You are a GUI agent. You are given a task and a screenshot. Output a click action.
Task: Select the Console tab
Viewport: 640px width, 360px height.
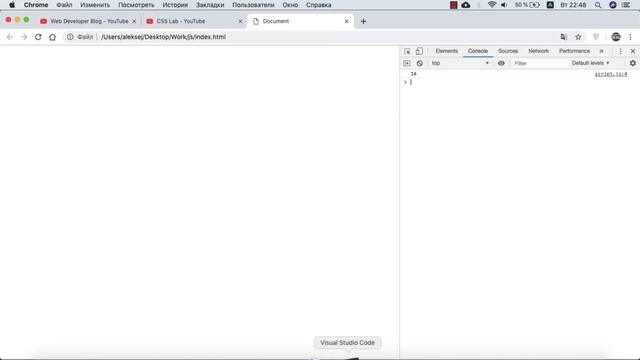coord(478,51)
